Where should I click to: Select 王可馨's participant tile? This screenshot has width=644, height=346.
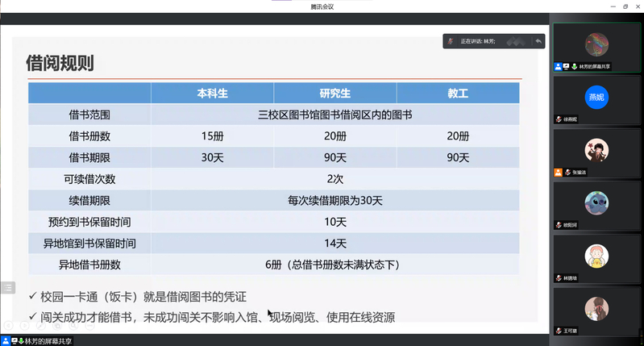point(596,309)
